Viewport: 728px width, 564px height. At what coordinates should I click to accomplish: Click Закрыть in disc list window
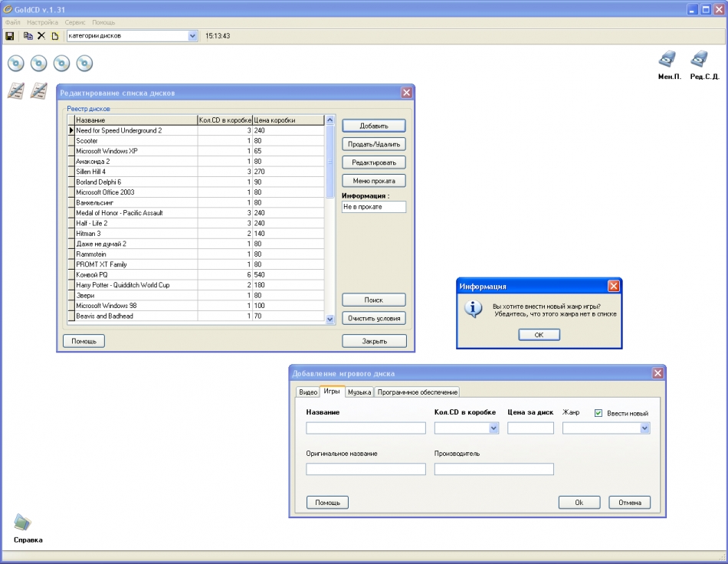tap(374, 341)
